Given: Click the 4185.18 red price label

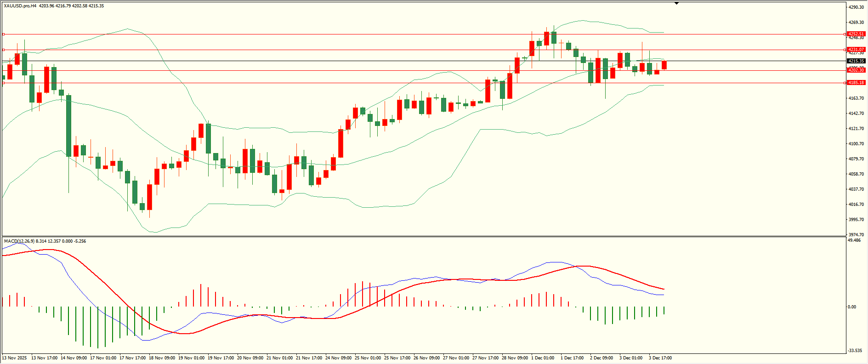Looking at the screenshot, I should [x=856, y=83].
